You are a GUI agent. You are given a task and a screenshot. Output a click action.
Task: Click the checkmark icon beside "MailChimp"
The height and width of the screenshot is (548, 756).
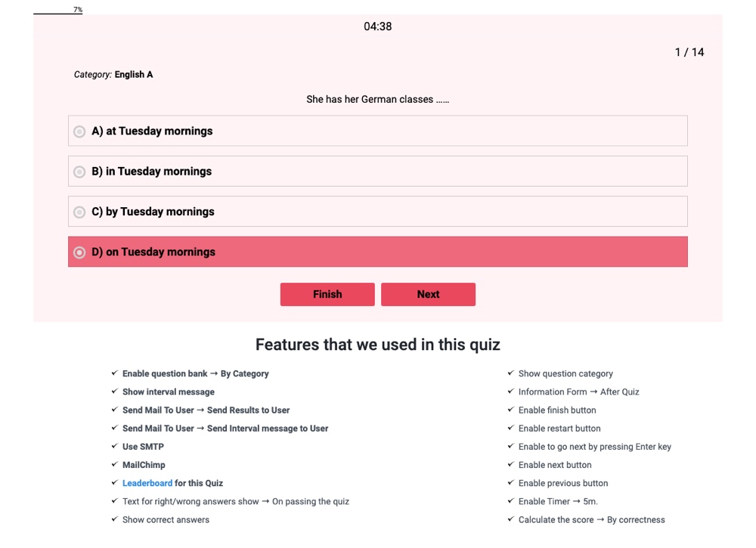click(114, 465)
